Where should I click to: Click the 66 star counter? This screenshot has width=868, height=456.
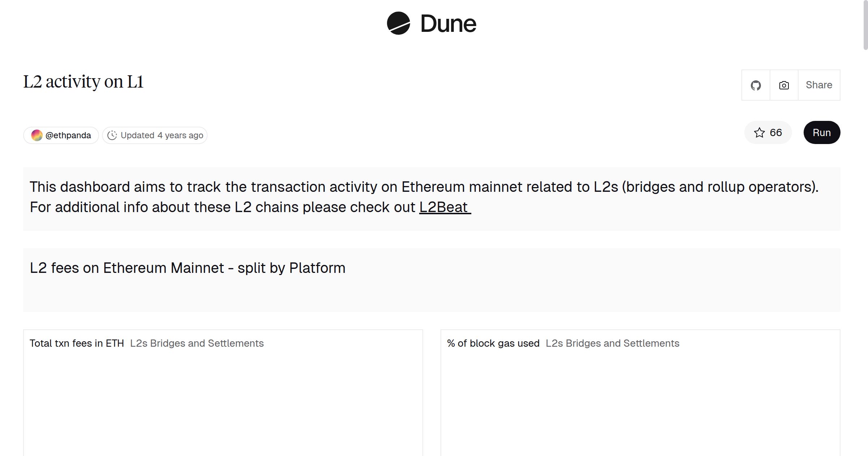point(775,132)
